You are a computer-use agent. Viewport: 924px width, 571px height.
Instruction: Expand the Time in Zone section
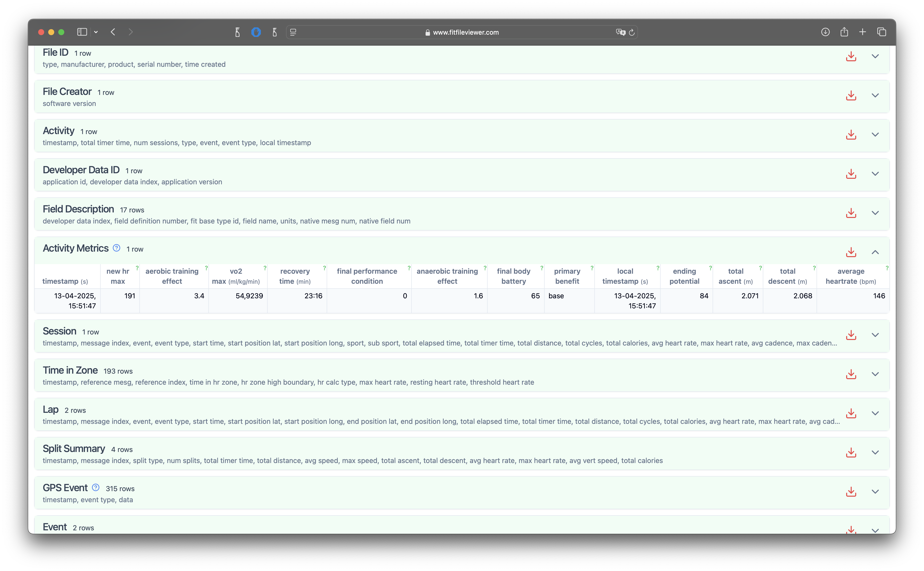tap(875, 374)
